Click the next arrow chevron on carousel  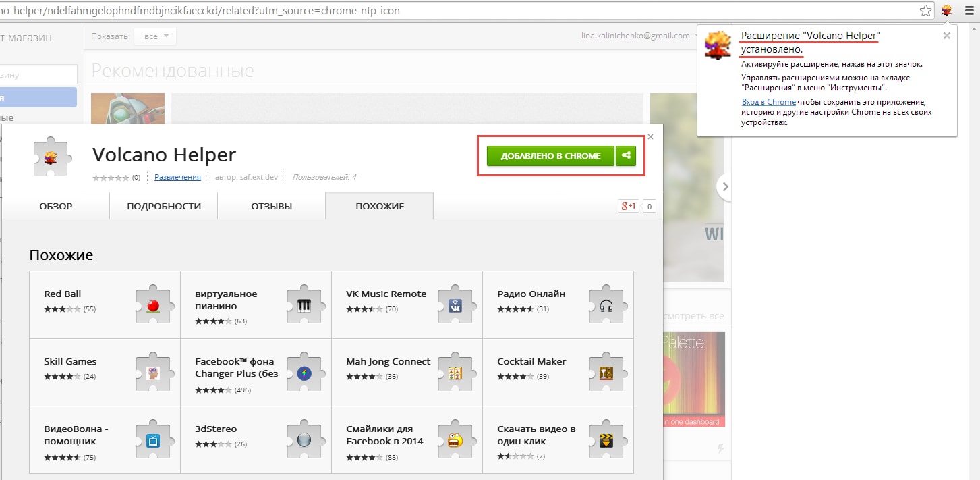725,187
